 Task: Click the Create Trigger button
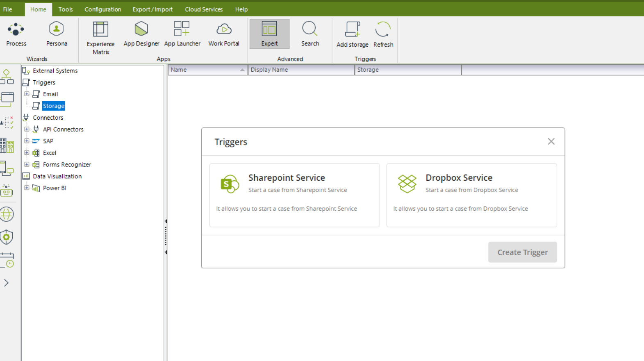coord(522,252)
